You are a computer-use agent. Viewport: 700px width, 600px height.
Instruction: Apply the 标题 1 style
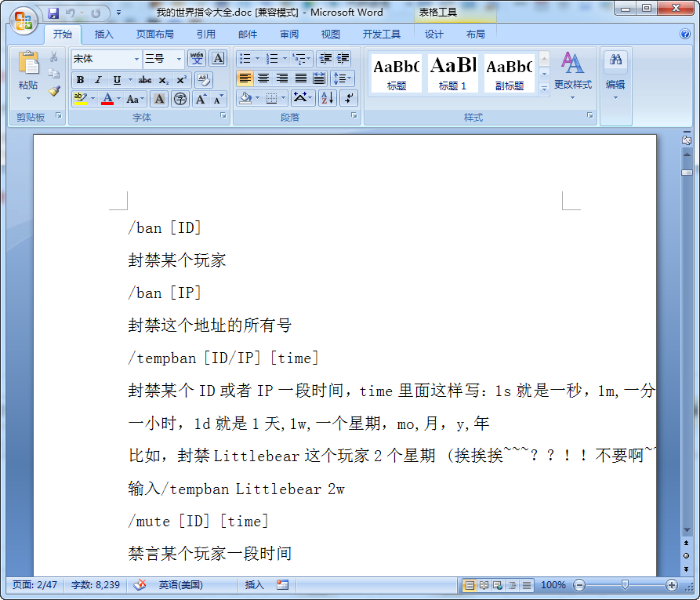(x=452, y=73)
